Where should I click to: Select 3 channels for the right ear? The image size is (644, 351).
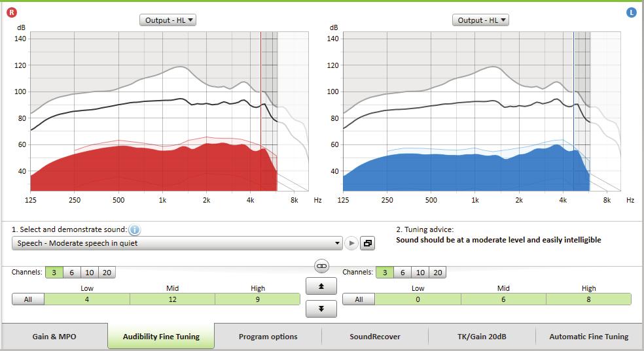click(x=54, y=273)
